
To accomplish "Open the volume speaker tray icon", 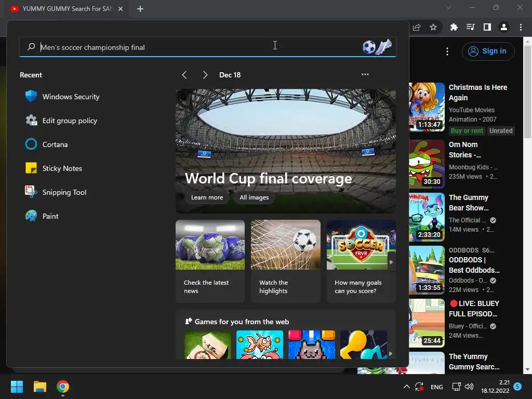I will pos(469,387).
